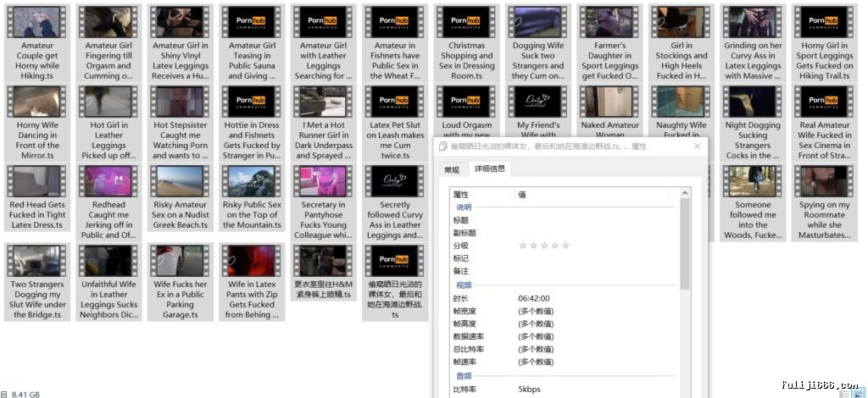Close the 属性 properties dialog
This screenshot has width=868, height=398.
click(697, 146)
